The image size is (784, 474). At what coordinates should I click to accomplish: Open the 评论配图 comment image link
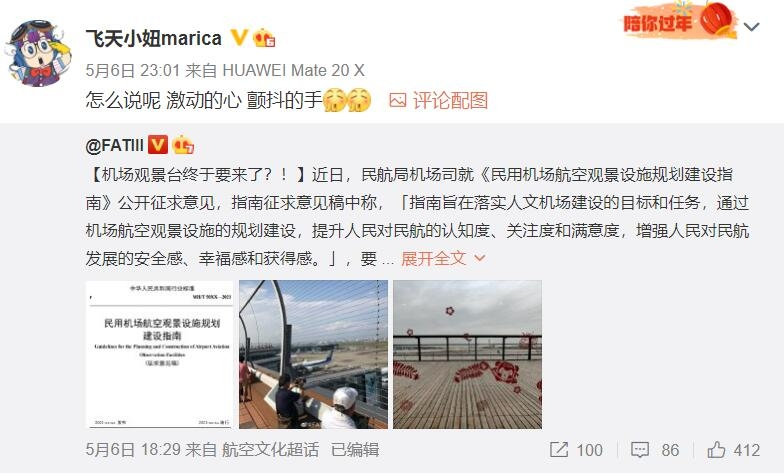coord(450,100)
